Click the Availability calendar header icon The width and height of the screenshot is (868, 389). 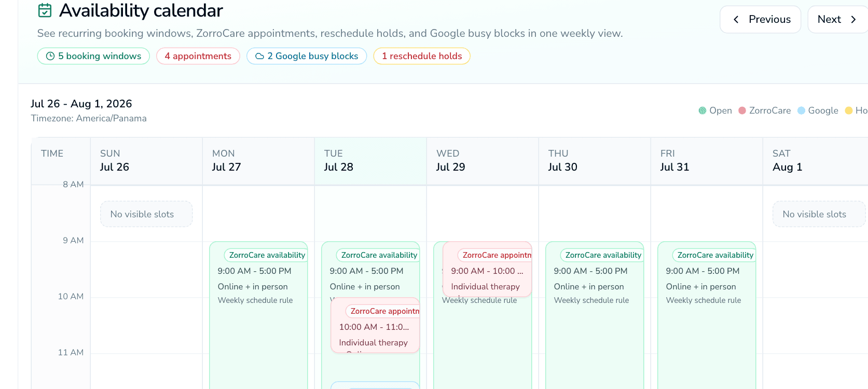point(45,10)
